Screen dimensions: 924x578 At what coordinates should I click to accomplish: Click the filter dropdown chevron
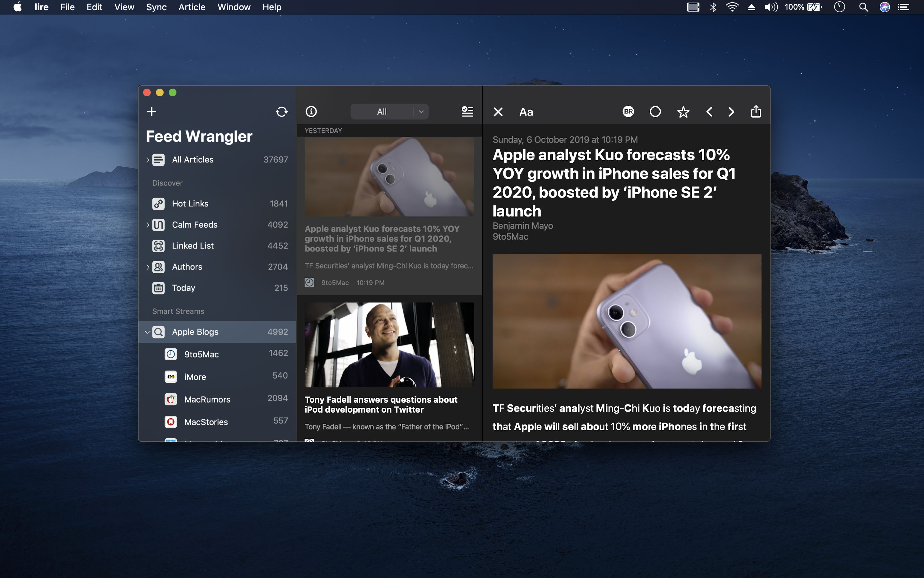coord(421,112)
